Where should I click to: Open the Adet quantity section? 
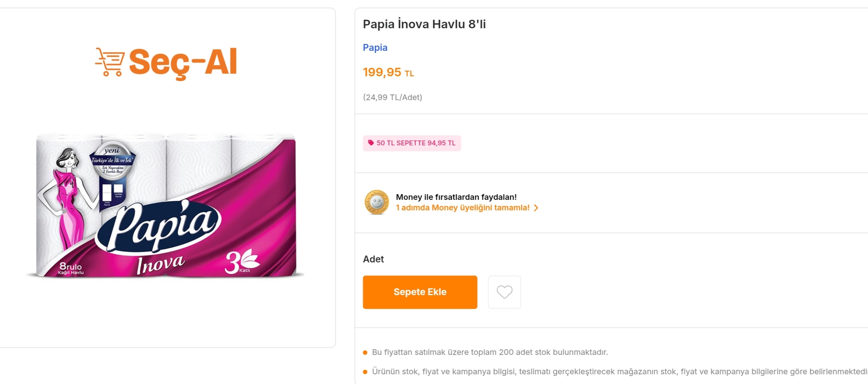tap(373, 259)
